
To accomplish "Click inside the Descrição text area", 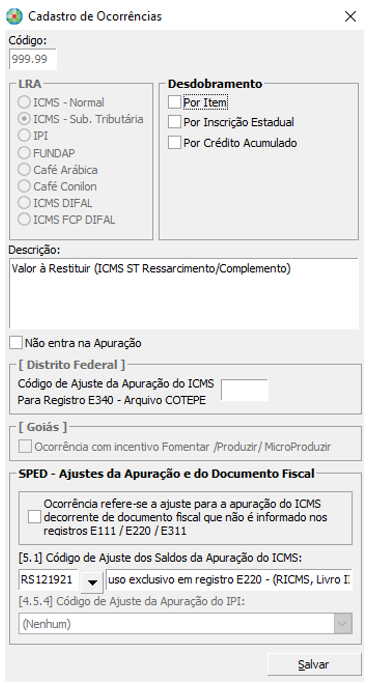I will pos(184,294).
